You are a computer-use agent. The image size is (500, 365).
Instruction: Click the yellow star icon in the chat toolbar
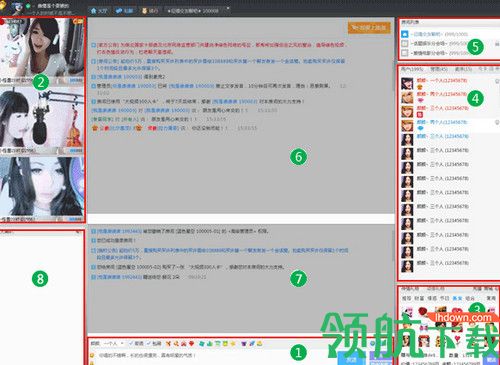tap(232, 343)
